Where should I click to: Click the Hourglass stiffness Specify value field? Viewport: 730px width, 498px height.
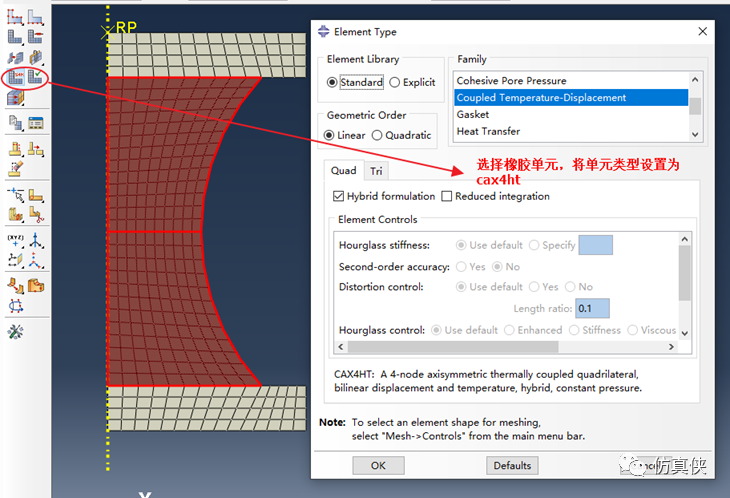[595, 245]
